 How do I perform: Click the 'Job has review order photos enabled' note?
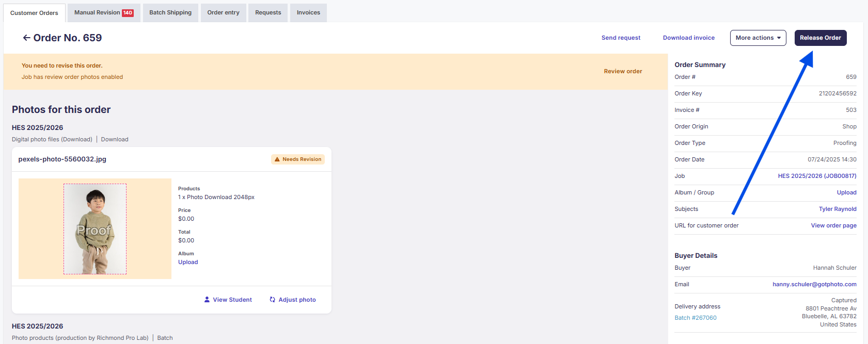(x=72, y=77)
